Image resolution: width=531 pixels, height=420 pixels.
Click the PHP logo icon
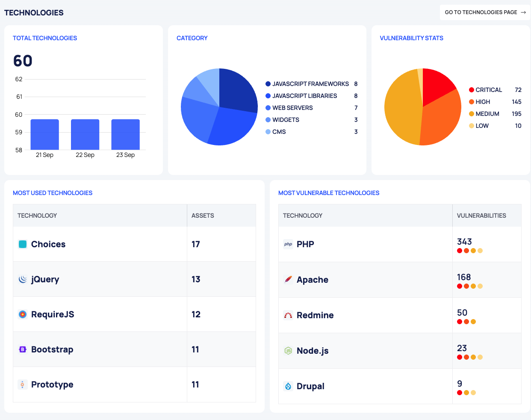pos(288,244)
